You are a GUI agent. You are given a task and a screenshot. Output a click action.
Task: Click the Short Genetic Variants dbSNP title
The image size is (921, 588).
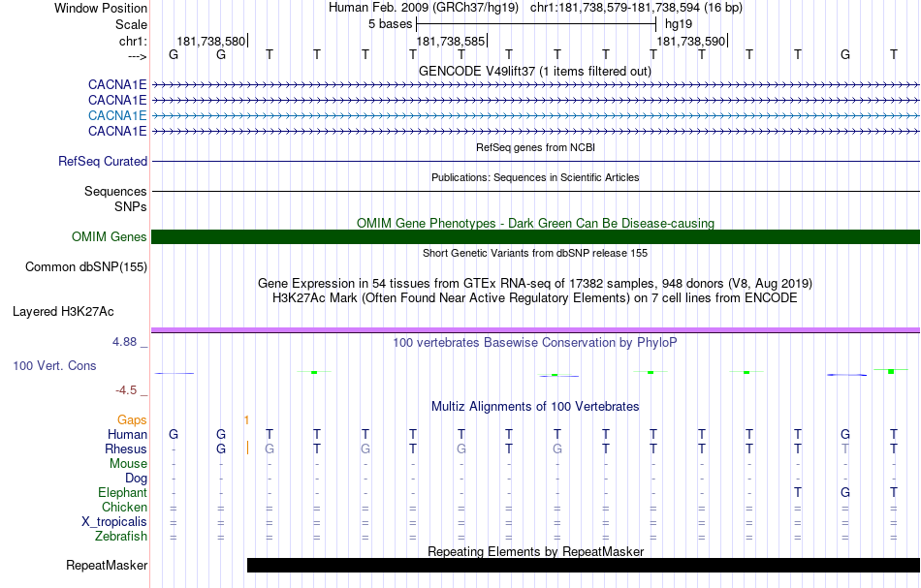[x=535, y=253]
